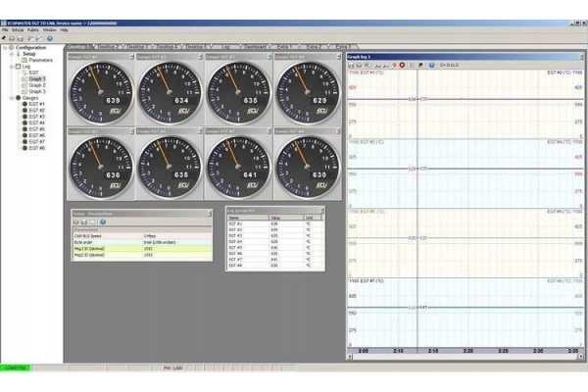Collapse the Gauges tree node
This screenshot has width=588, height=392.
(12, 98)
